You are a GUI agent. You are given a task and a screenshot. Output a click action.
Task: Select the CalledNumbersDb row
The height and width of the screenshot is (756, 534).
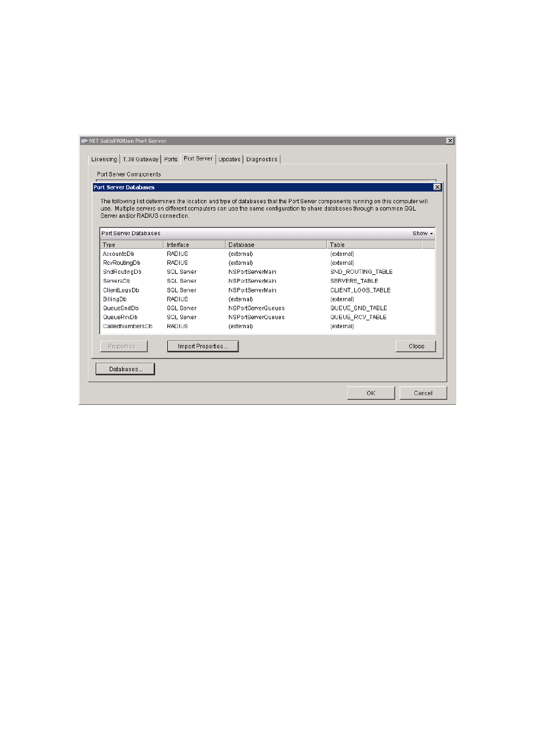(268, 326)
